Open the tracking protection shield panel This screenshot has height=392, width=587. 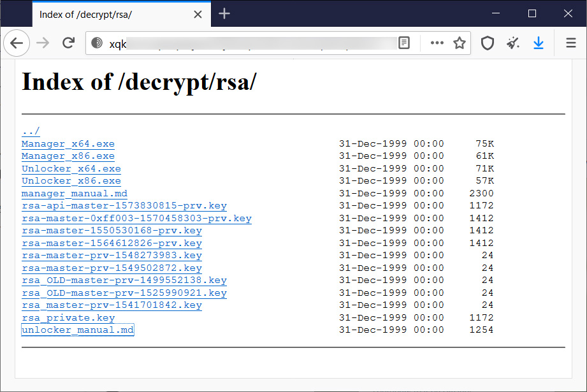(488, 43)
